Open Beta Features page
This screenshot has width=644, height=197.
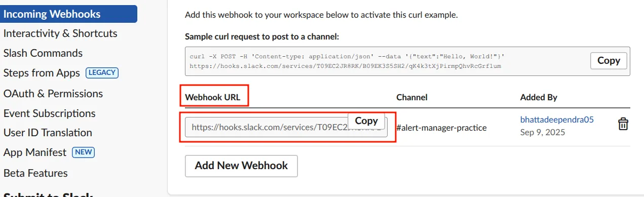35,173
